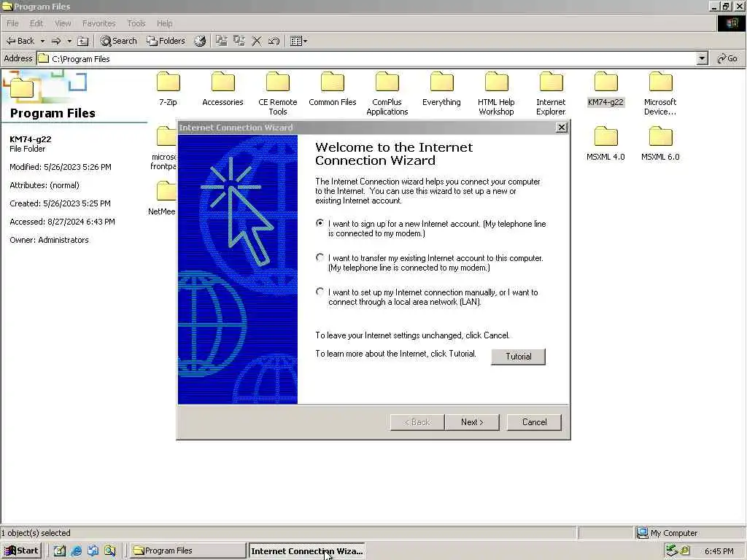Open the Back history dropdown arrow
The height and width of the screenshot is (560, 747).
(x=42, y=41)
